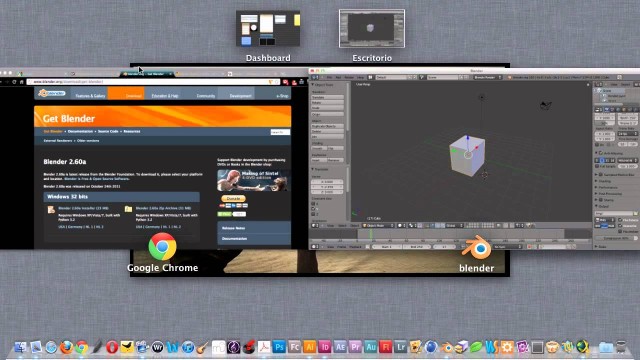Adjust Compression slider in Blender Output panel

(616, 238)
